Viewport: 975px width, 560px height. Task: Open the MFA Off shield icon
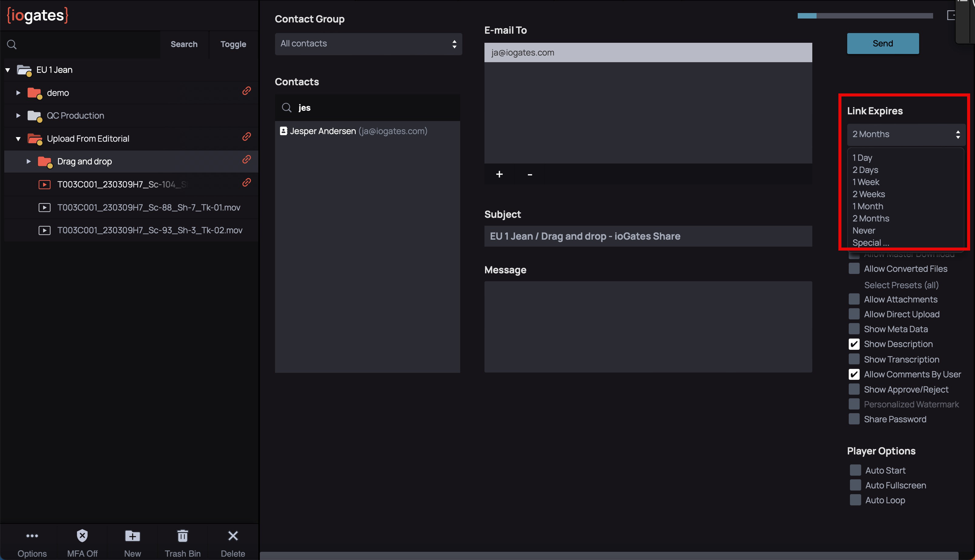(82, 535)
